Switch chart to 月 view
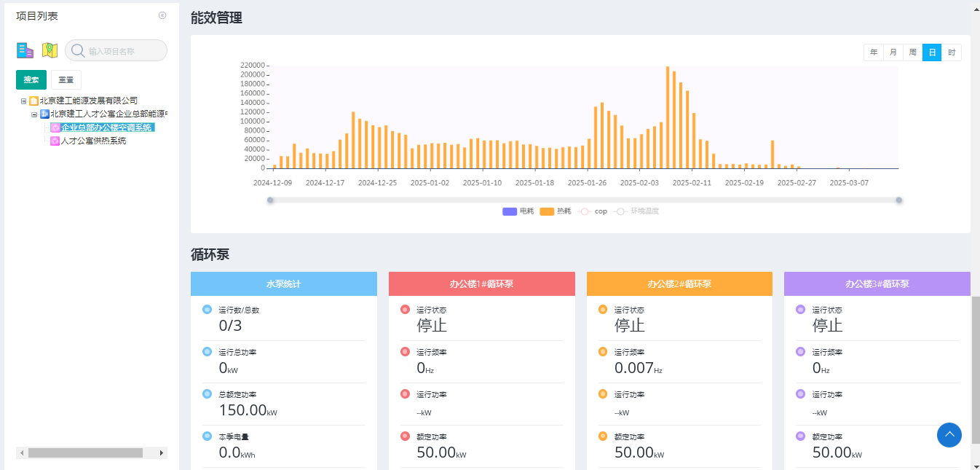Screen dimensions: 980x470 (893, 52)
